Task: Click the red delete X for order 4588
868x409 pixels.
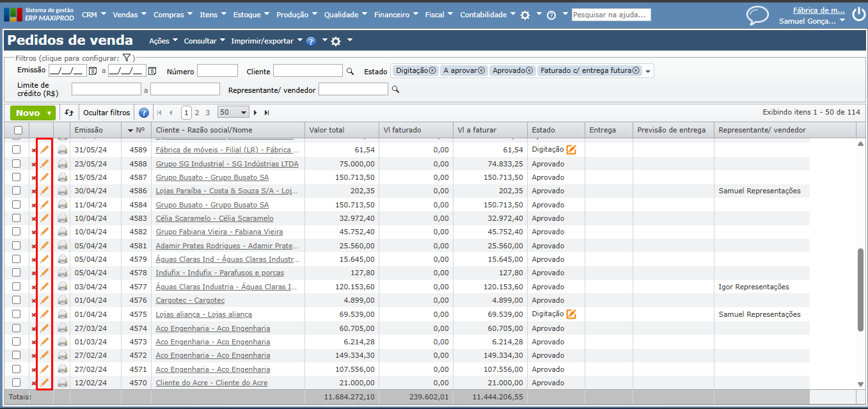Action: [34, 164]
